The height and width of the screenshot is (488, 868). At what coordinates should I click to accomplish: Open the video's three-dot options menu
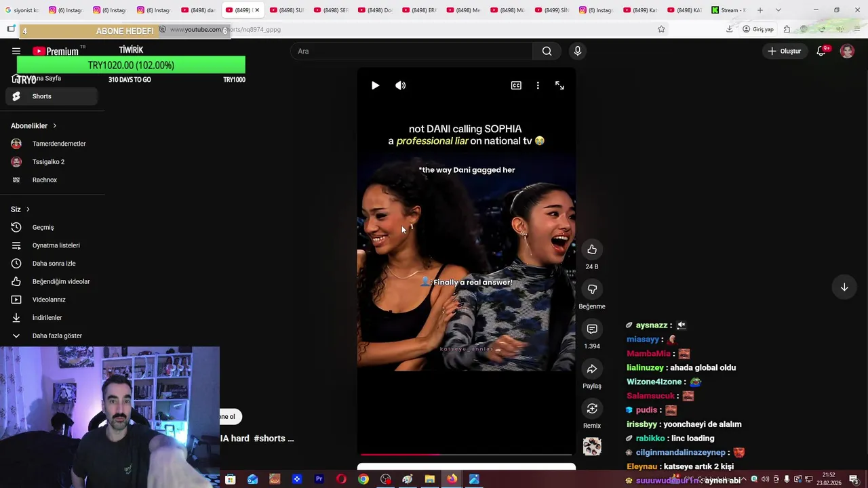coord(538,85)
